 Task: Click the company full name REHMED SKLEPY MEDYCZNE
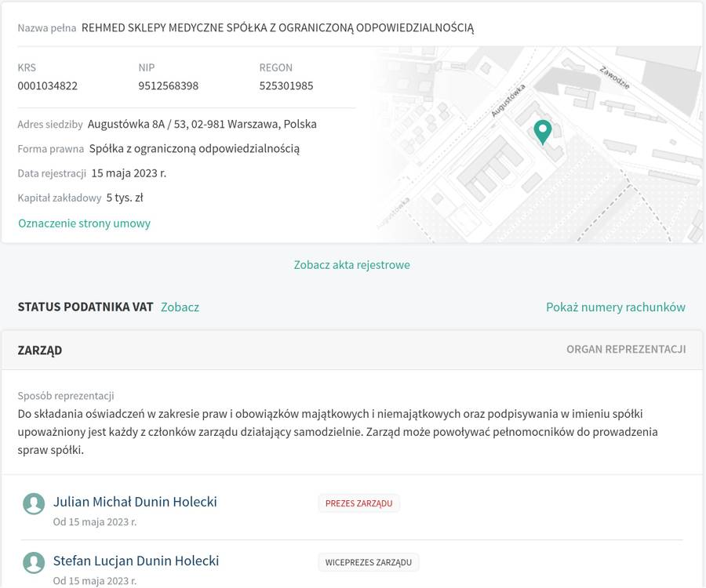(277, 27)
